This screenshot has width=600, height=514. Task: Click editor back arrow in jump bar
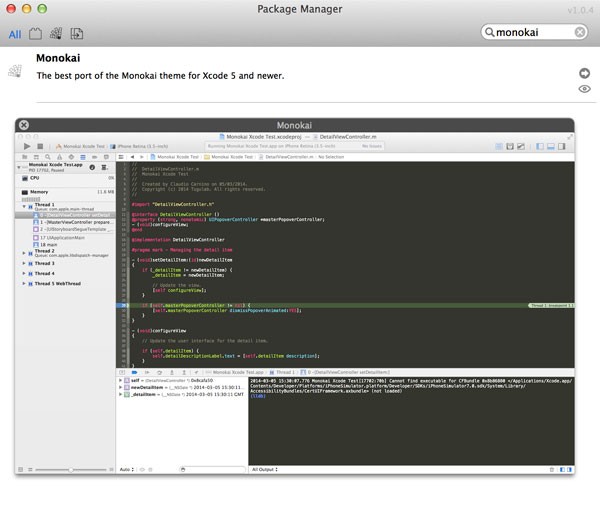pos(132,157)
